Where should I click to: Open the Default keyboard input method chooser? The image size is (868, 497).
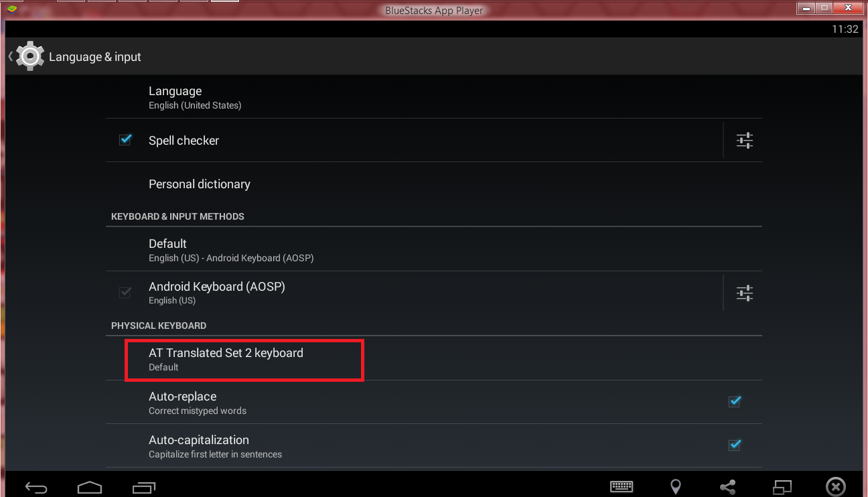click(x=434, y=250)
